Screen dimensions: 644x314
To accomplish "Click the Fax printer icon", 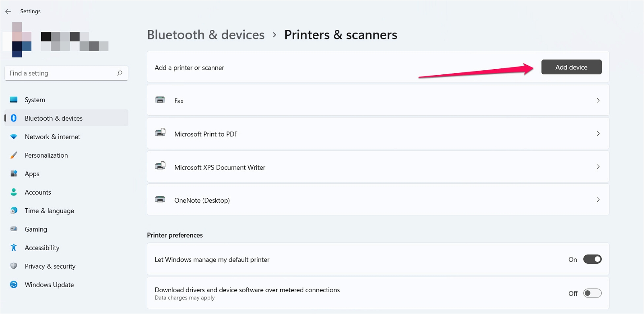I will 160,100.
